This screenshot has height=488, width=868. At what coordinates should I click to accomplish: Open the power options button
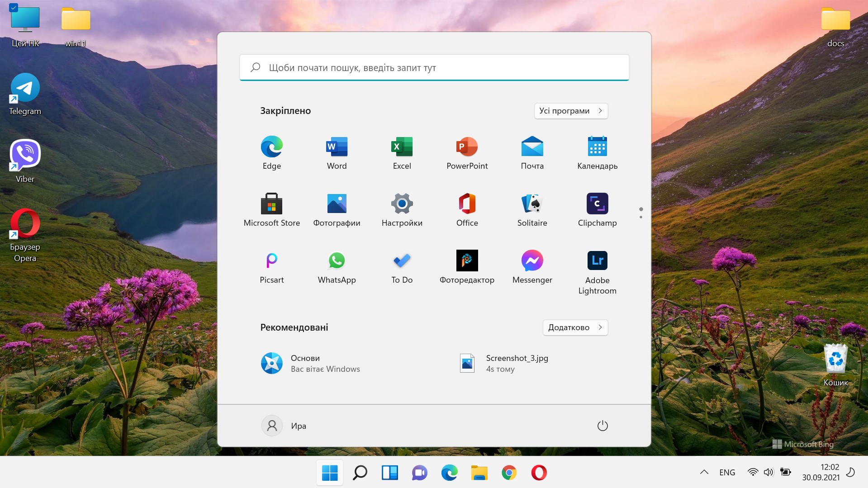pyautogui.click(x=602, y=426)
